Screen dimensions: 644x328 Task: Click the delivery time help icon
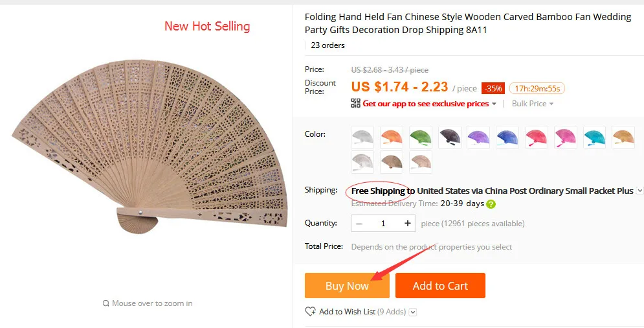pos(491,204)
